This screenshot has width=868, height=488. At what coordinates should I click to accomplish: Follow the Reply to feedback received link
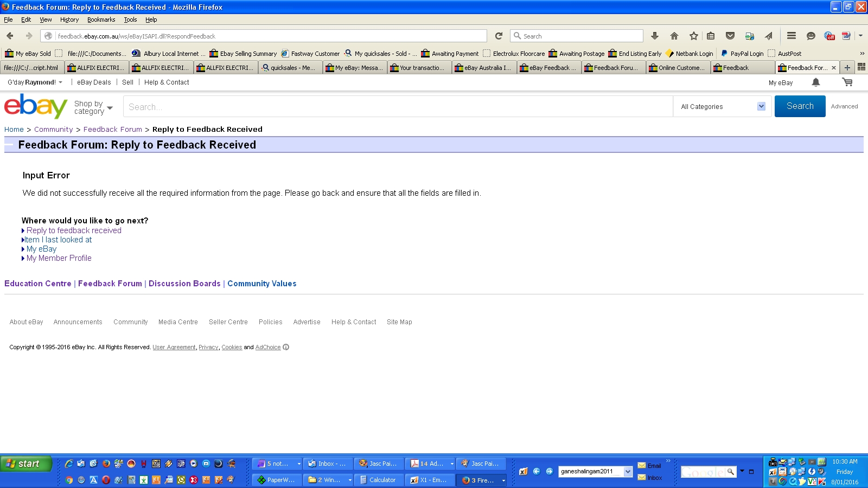pyautogui.click(x=74, y=230)
